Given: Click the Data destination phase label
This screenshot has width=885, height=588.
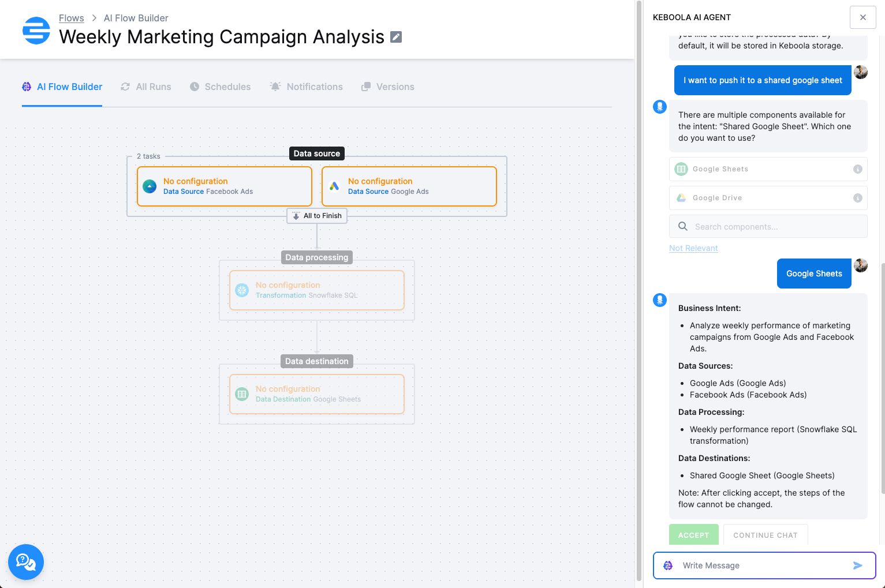Looking at the screenshot, I should pos(317,361).
